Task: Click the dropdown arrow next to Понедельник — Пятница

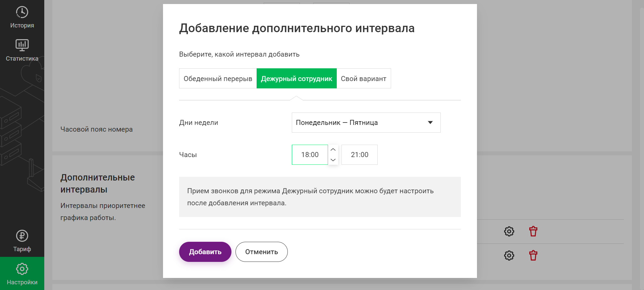Action: [x=430, y=123]
